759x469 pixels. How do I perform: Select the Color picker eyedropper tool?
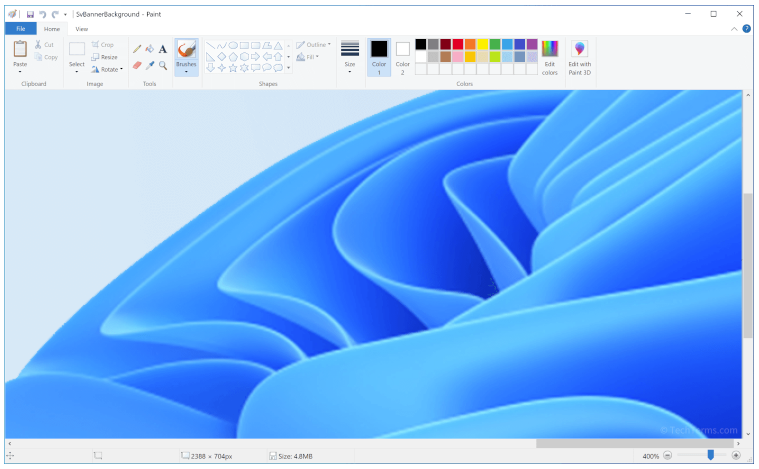point(150,65)
